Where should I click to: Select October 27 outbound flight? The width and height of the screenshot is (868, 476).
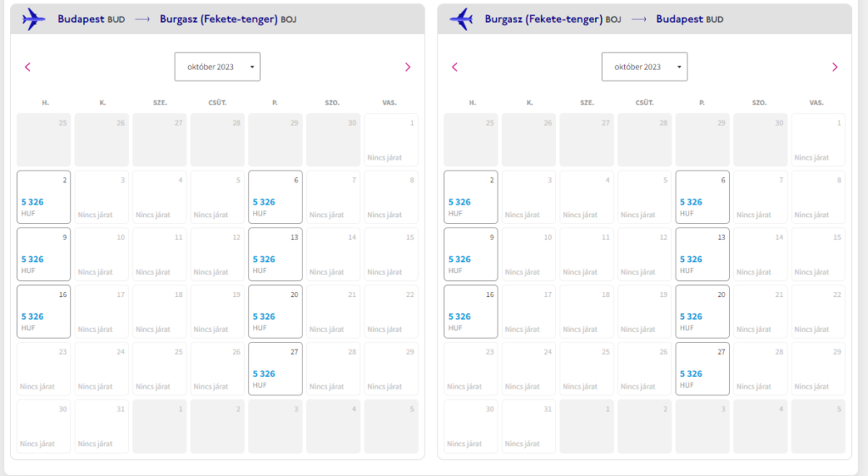pos(275,368)
